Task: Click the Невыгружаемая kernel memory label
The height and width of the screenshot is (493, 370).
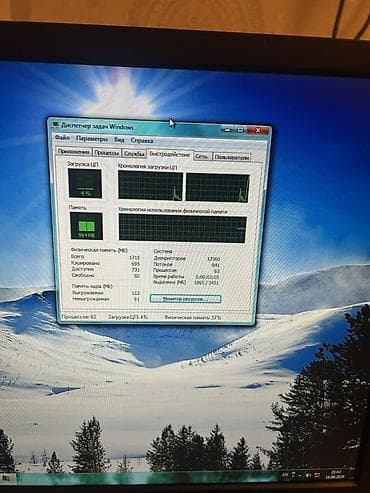Action: pyautogui.click(x=90, y=299)
